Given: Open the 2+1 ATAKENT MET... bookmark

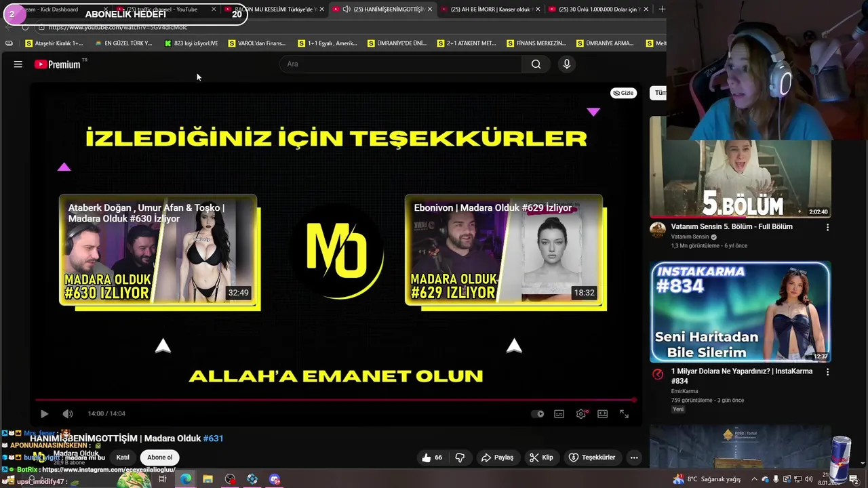Looking at the screenshot, I should tap(467, 43).
